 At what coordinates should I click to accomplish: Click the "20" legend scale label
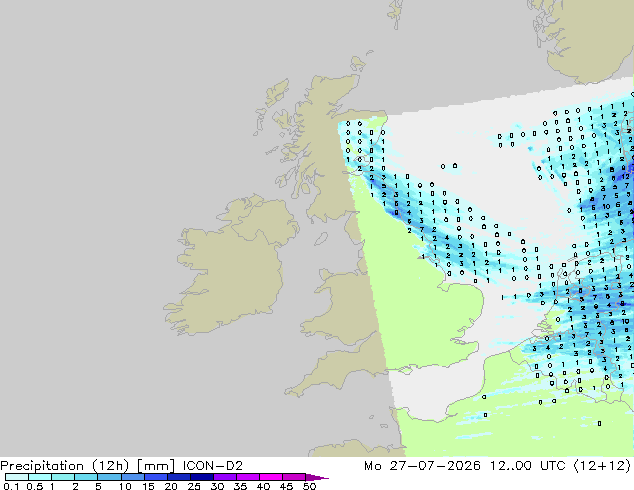point(171,486)
